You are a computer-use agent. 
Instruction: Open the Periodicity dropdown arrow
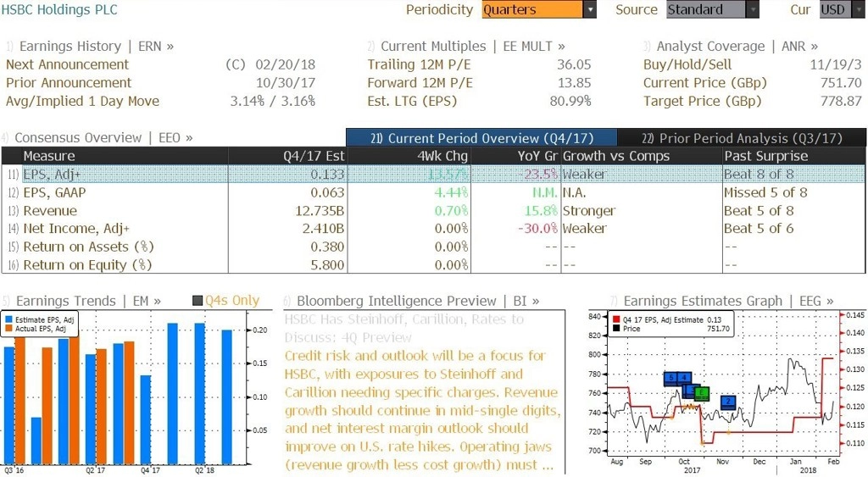point(590,9)
